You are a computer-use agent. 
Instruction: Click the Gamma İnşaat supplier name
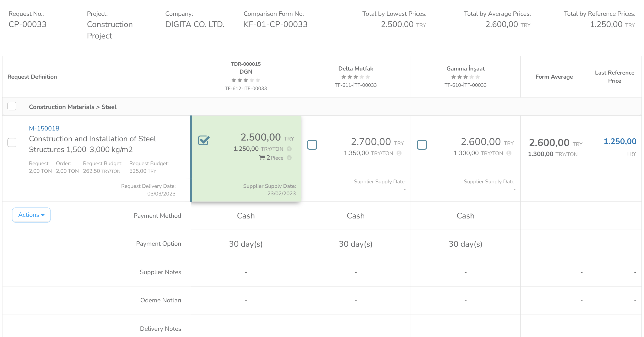[x=466, y=69]
